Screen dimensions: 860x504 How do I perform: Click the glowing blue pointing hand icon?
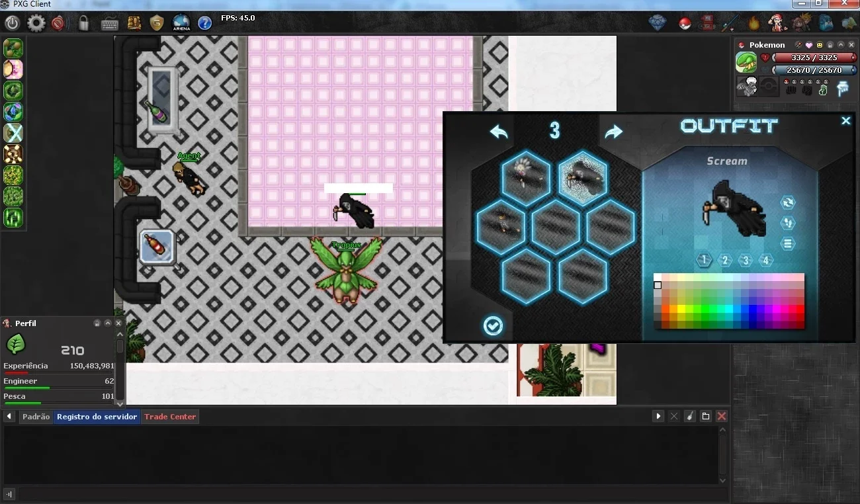pos(843,89)
